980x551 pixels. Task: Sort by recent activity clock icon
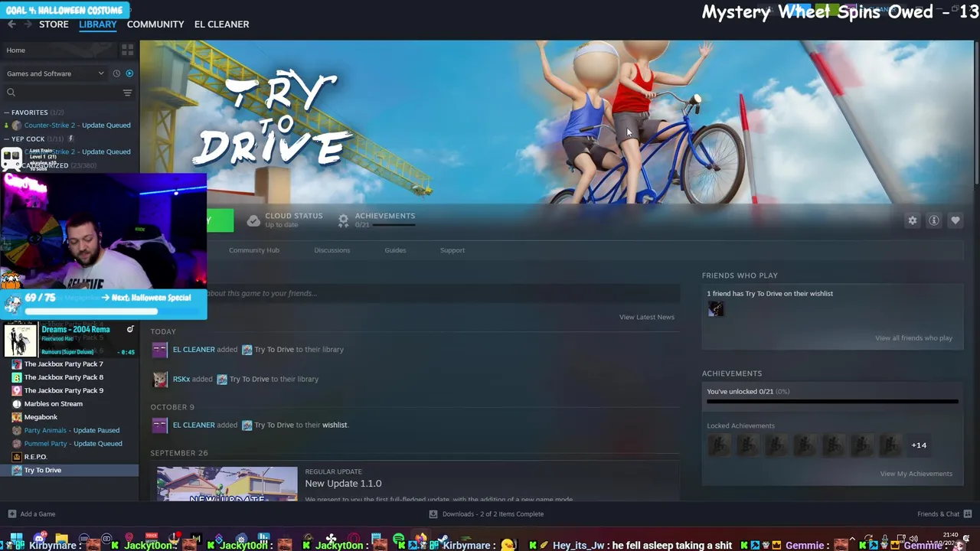[116, 73]
